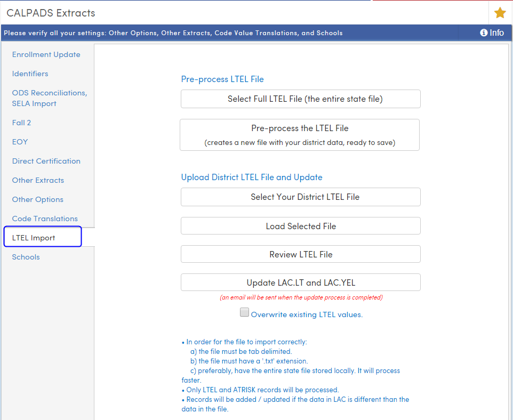Go to the Schools section

(x=26, y=257)
